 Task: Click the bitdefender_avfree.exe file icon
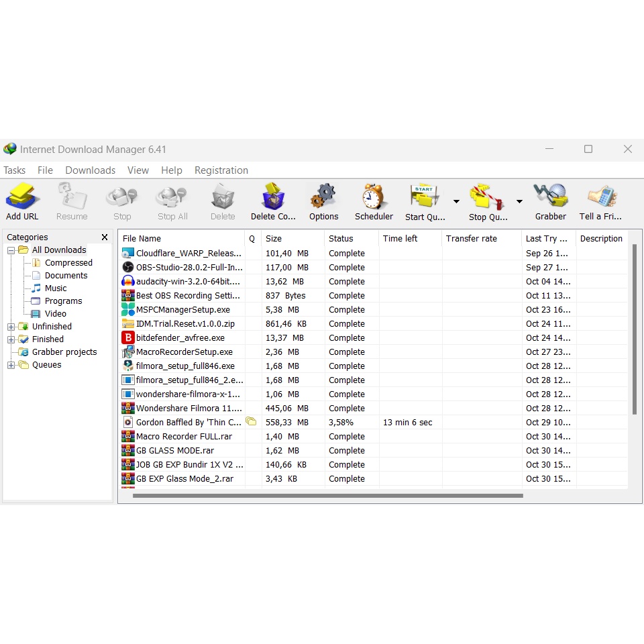pos(128,337)
